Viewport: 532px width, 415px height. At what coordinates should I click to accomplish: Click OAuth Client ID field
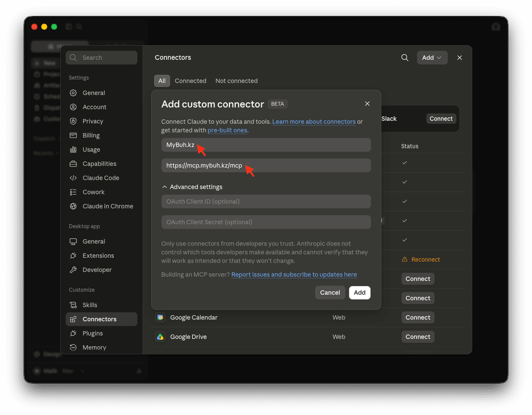(x=266, y=202)
